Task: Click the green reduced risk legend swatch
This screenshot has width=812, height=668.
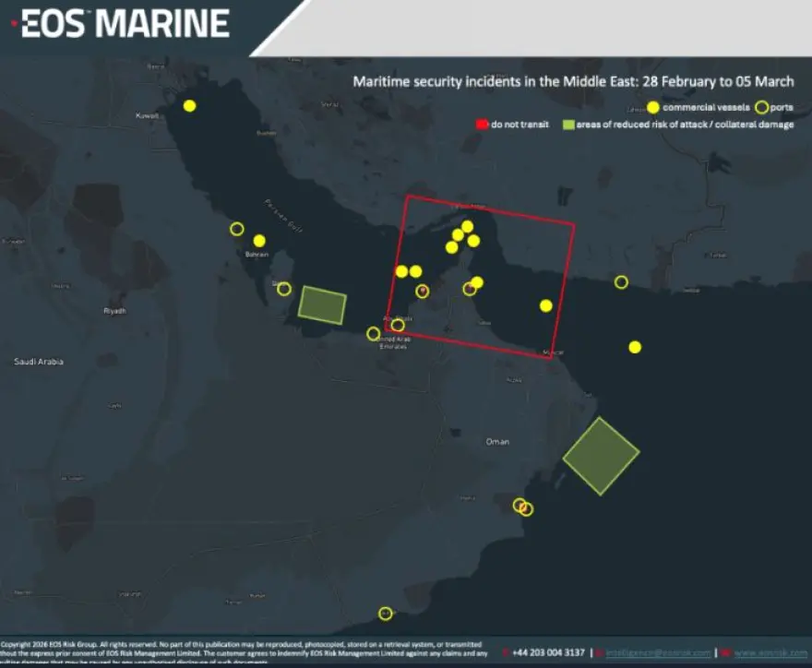Action: (x=569, y=125)
